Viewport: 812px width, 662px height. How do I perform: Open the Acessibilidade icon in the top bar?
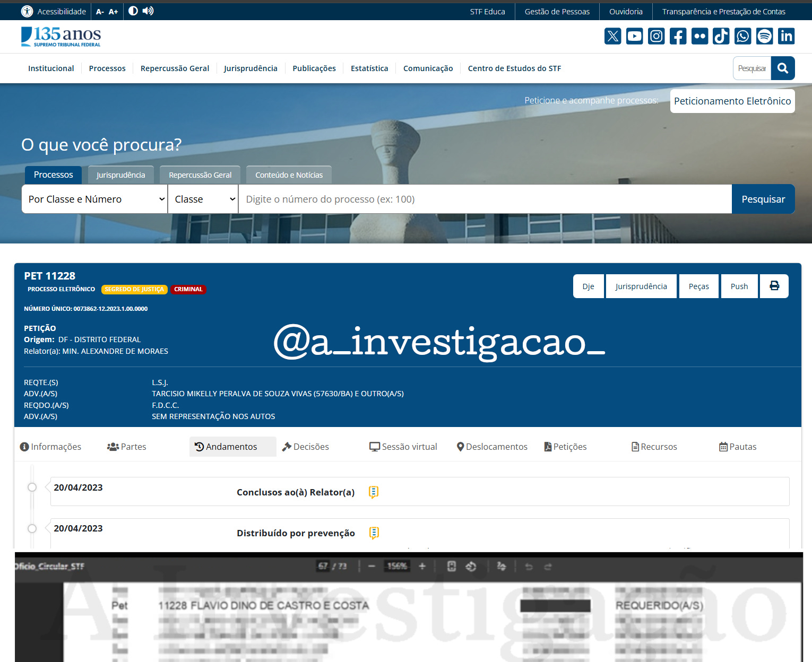pos(27,11)
